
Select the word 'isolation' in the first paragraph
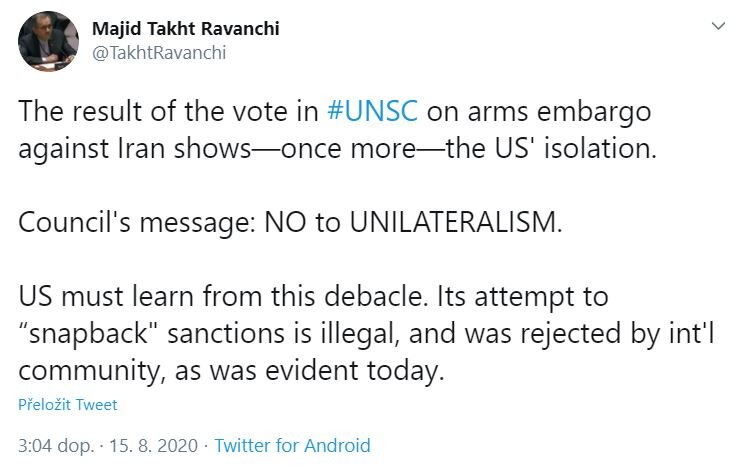point(600,148)
